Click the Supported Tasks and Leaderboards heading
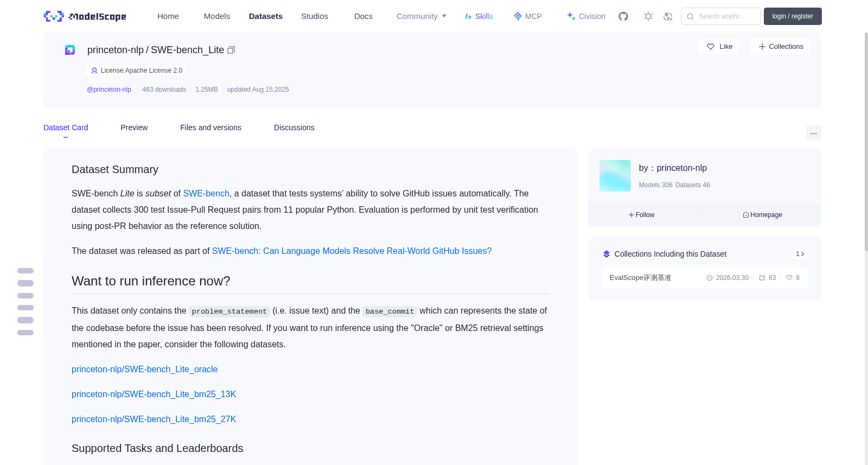The image size is (868, 465). tap(157, 449)
